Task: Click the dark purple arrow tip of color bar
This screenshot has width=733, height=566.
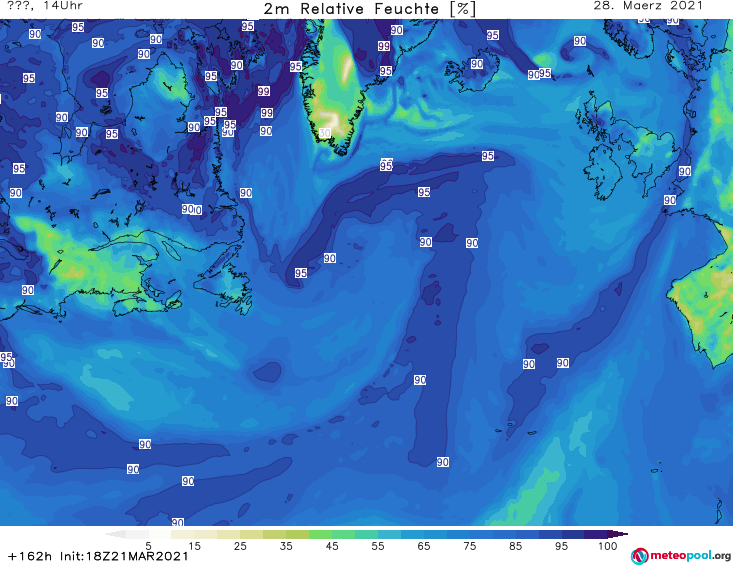Action: 618,534
